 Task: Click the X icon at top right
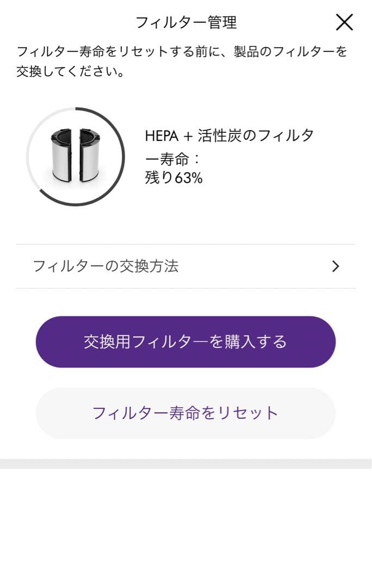pyautogui.click(x=344, y=23)
